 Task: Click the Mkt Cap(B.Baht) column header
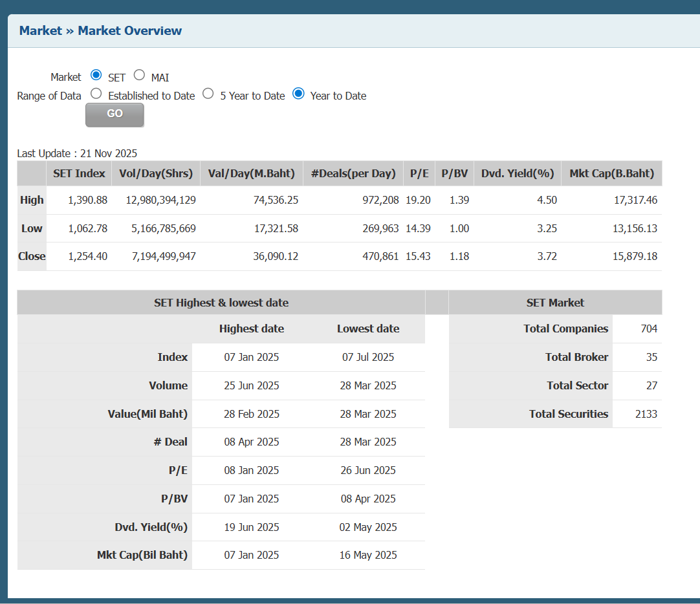(611, 173)
